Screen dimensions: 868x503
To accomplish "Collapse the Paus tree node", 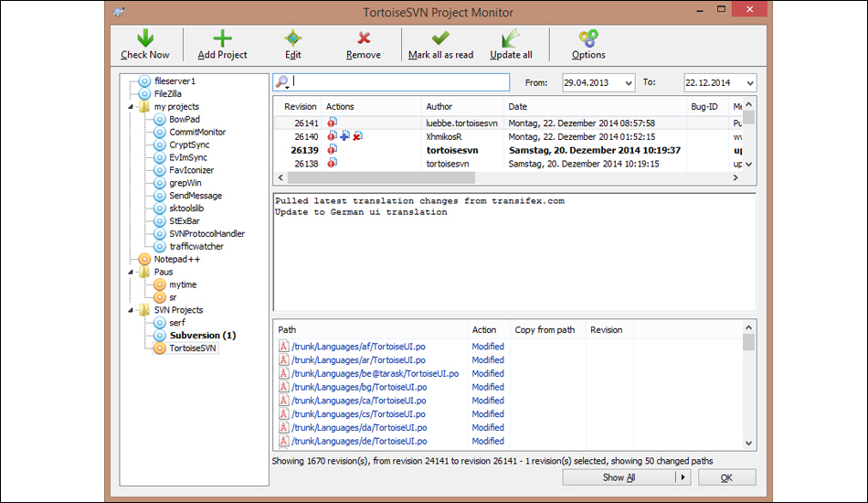I will pyautogui.click(x=131, y=273).
